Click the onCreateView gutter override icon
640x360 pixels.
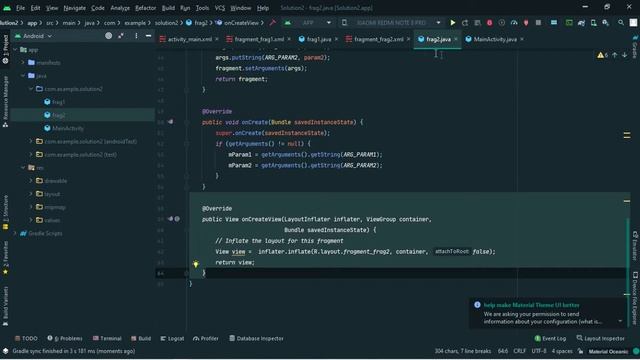[171, 219]
